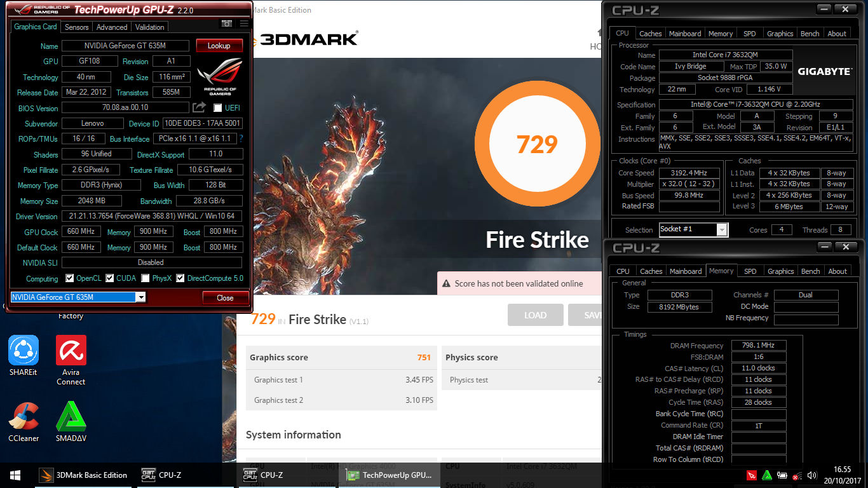868x488 pixels.
Task: Click the GPU-Z Name field NVIDIA GeForce GT 635M
Action: pyautogui.click(x=125, y=46)
